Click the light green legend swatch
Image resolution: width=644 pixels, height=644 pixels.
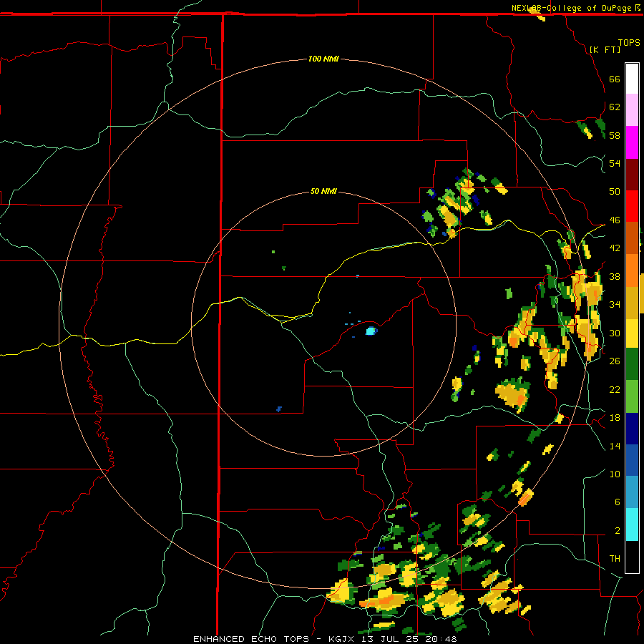[x=632, y=396]
